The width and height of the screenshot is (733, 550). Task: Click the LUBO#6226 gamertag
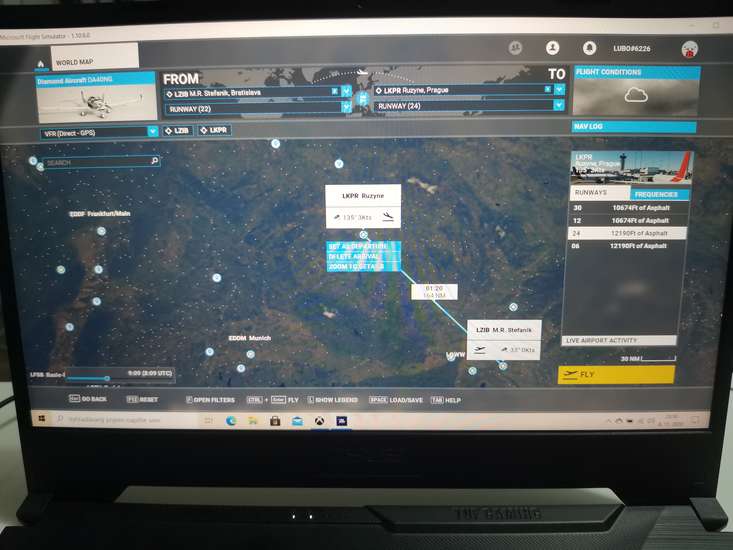(632, 49)
